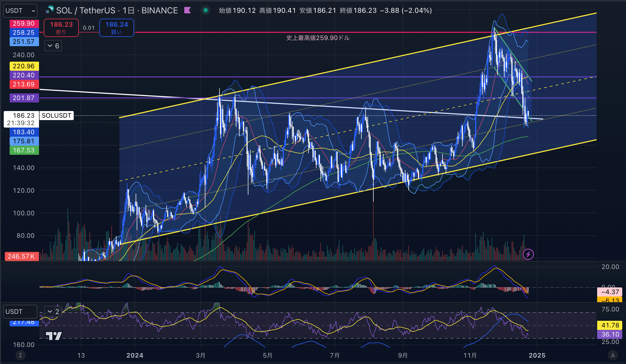Click the TradingView logo

pos(54,336)
